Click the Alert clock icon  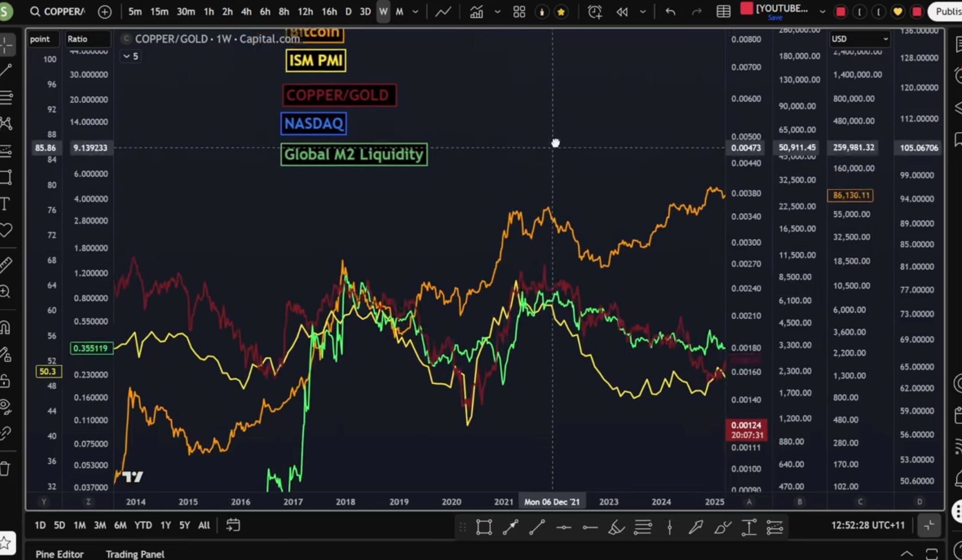(x=594, y=12)
